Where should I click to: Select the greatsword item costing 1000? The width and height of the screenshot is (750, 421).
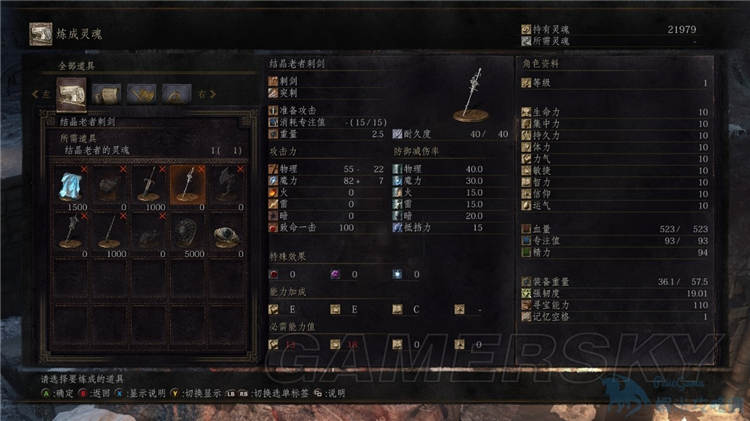[149, 188]
